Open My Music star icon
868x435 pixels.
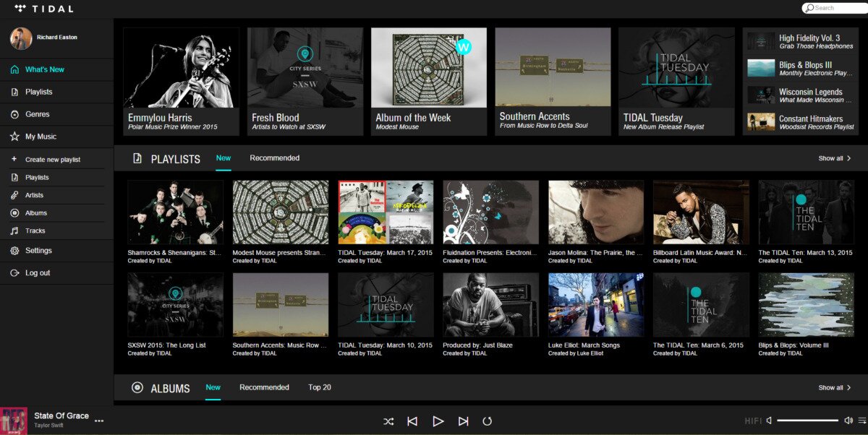pyautogui.click(x=14, y=137)
